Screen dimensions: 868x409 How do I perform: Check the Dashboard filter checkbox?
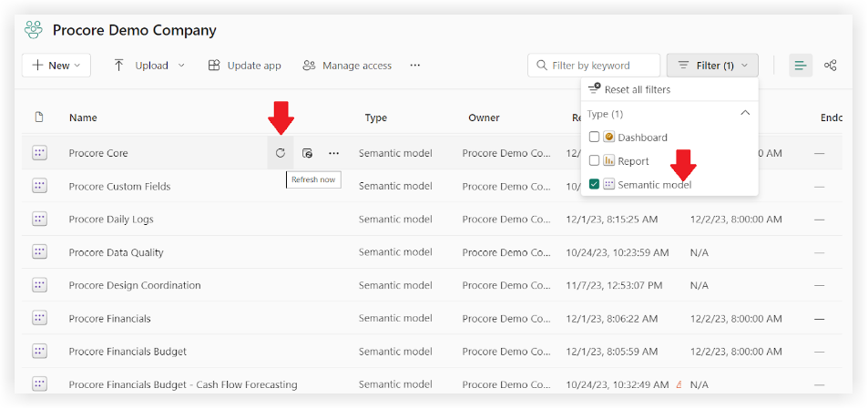(x=594, y=137)
